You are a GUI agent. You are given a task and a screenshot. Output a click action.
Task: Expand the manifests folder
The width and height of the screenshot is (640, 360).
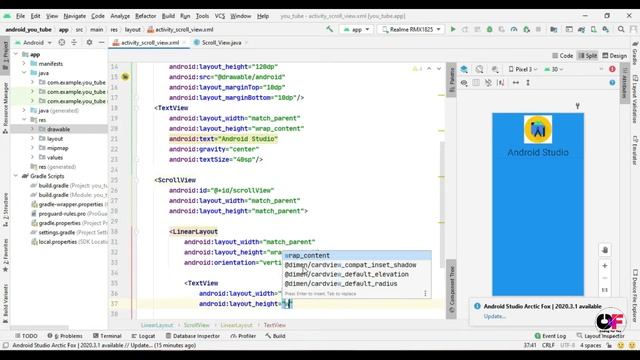point(24,64)
